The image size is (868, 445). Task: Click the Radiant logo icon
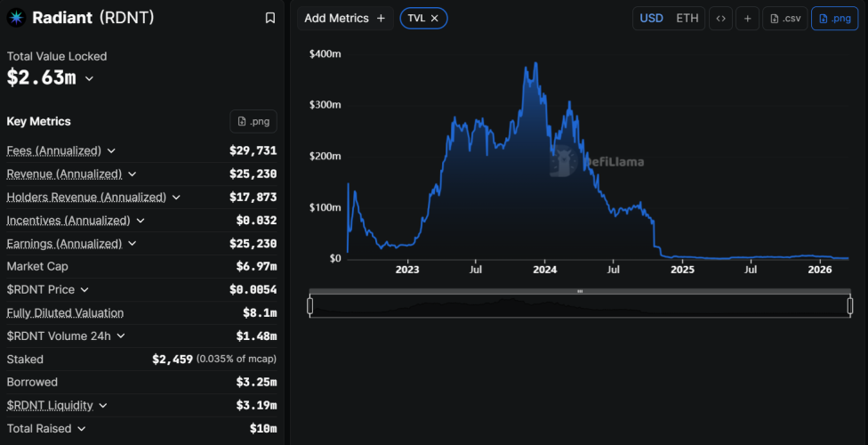tap(17, 18)
